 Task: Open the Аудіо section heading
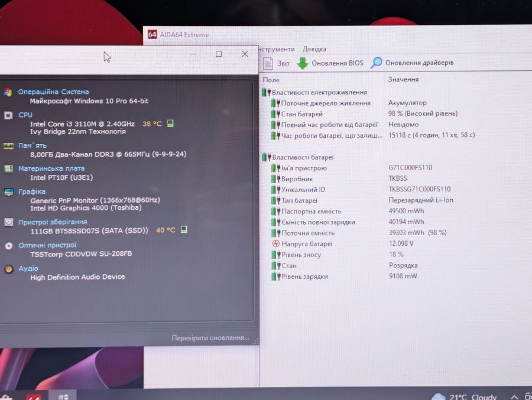(x=28, y=268)
